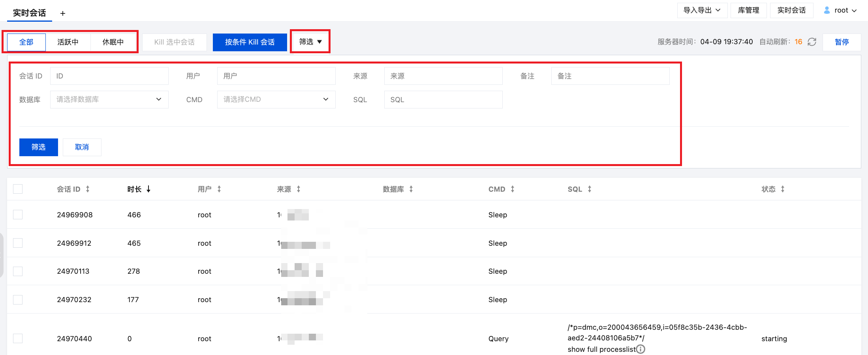Sort by 用户 column sort icon

click(x=219, y=189)
